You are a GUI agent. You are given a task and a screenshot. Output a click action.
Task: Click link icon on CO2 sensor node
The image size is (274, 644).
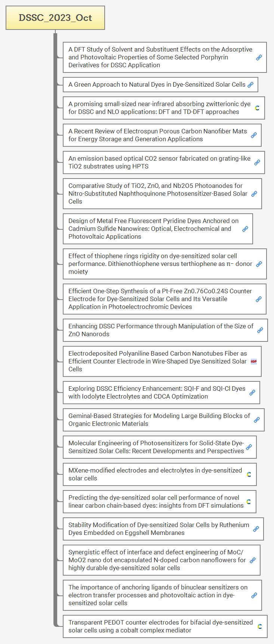click(257, 162)
